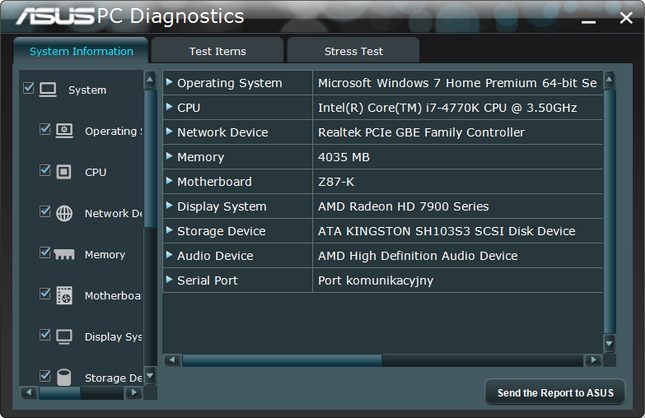Open the System Information tab

[x=81, y=51]
